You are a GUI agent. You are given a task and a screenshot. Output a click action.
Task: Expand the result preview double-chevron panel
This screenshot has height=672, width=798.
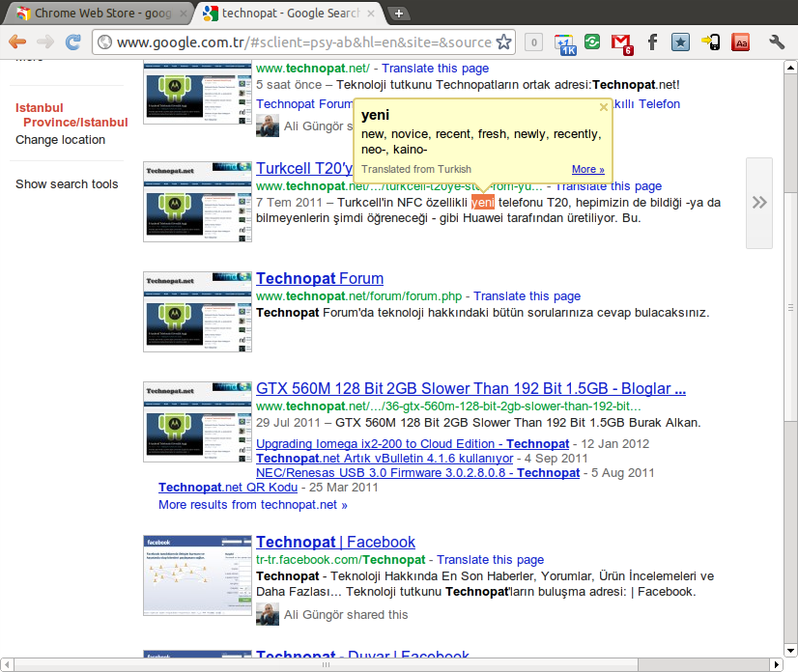pos(758,203)
